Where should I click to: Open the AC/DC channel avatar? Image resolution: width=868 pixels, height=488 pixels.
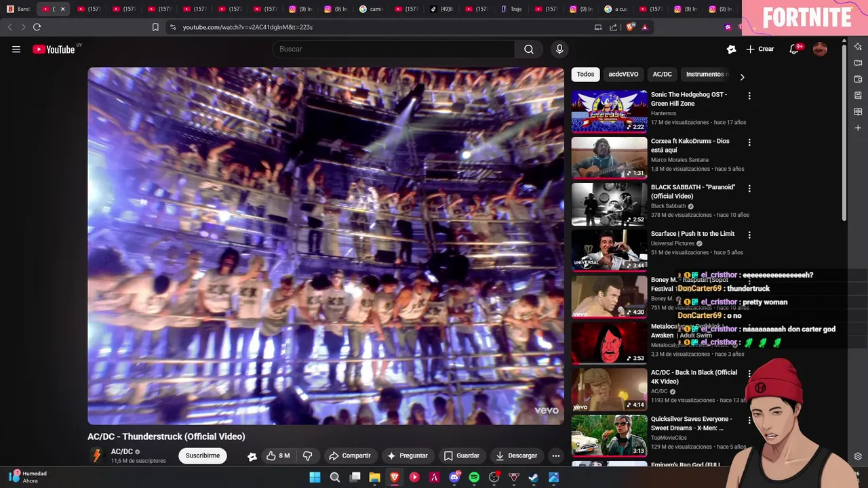[x=98, y=455]
